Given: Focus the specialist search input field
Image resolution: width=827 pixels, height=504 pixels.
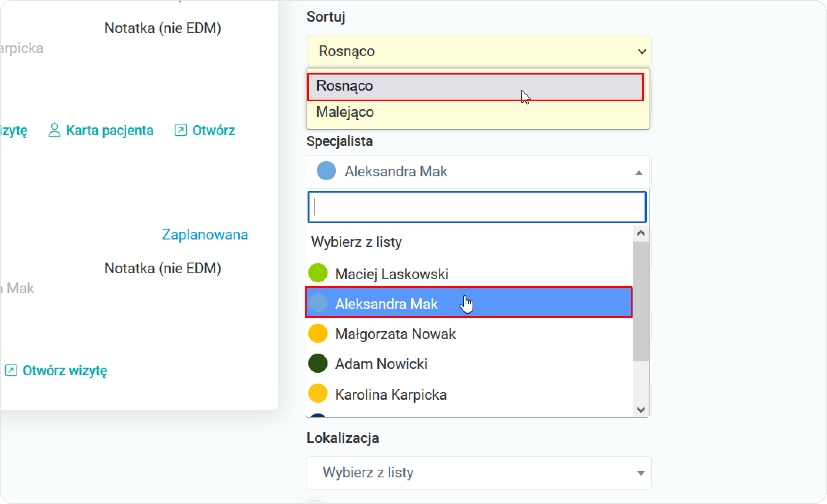Looking at the screenshot, I should (x=477, y=207).
